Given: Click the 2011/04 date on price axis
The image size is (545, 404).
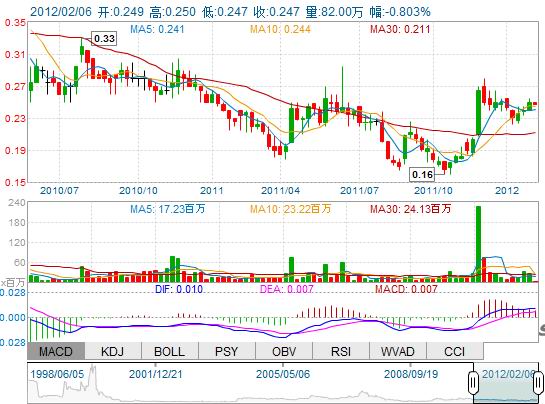Looking at the screenshot, I should click(280, 191).
